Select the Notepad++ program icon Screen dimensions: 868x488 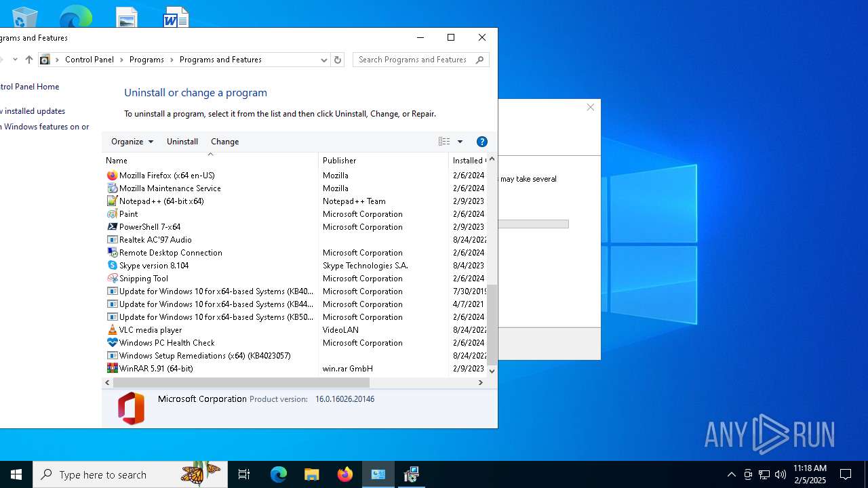click(x=113, y=201)
